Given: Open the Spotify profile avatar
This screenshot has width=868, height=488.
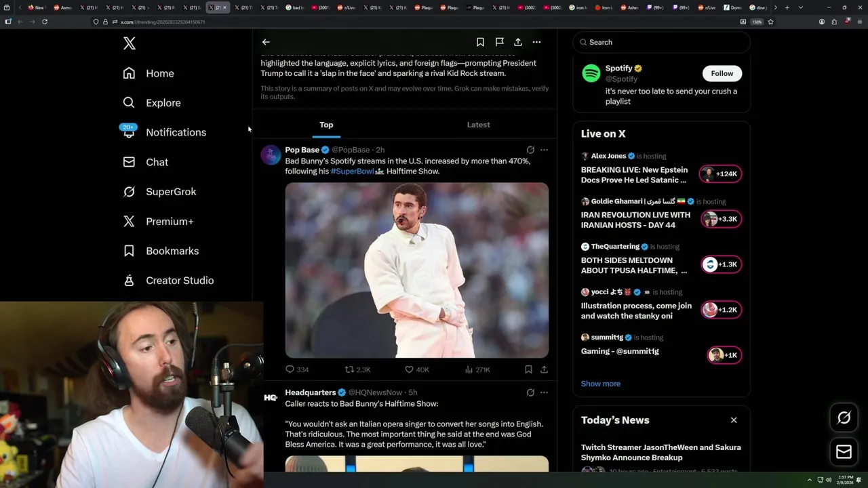Looking at the screenshot, I should [591, 73].
